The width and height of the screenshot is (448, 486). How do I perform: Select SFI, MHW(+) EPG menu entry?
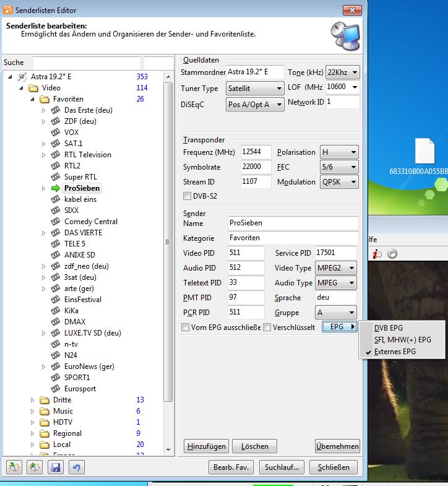(x=402, y=340)
